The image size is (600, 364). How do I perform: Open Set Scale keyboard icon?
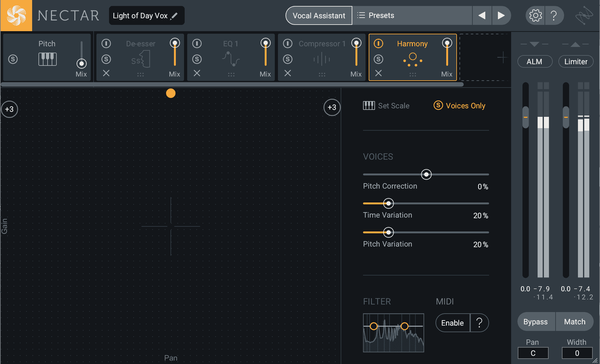click(369, 105)
